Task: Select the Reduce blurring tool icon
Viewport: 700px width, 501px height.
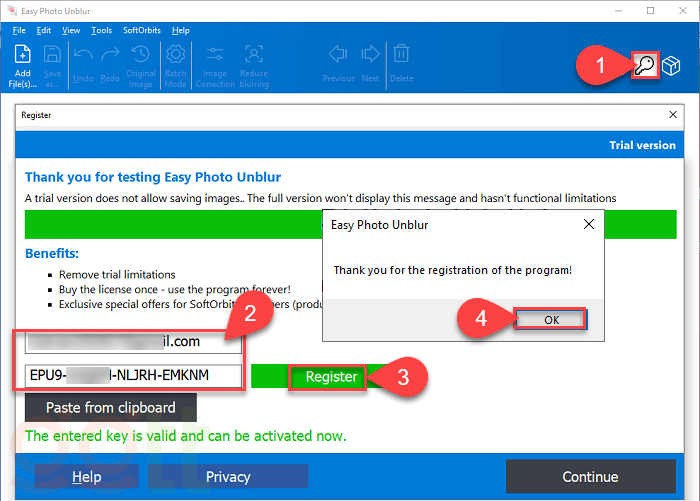Action: 254,56
